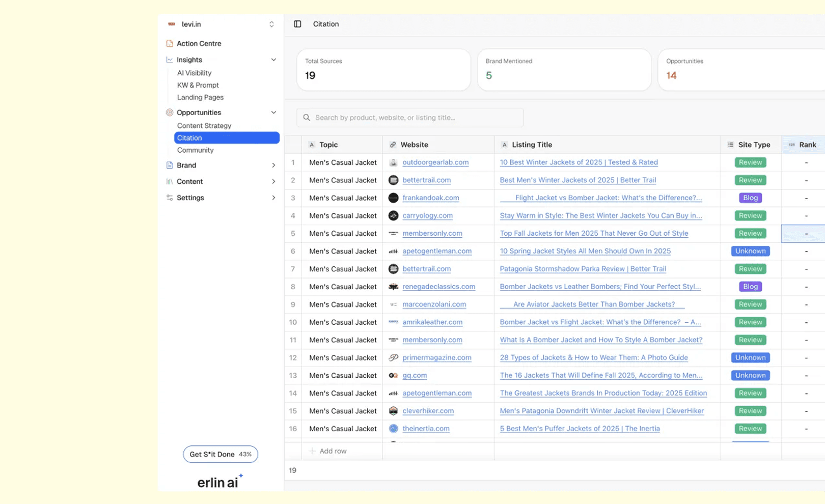This screenshot has width=825, height=504.
Task: Click the Website column link icon
Action: 393,145
